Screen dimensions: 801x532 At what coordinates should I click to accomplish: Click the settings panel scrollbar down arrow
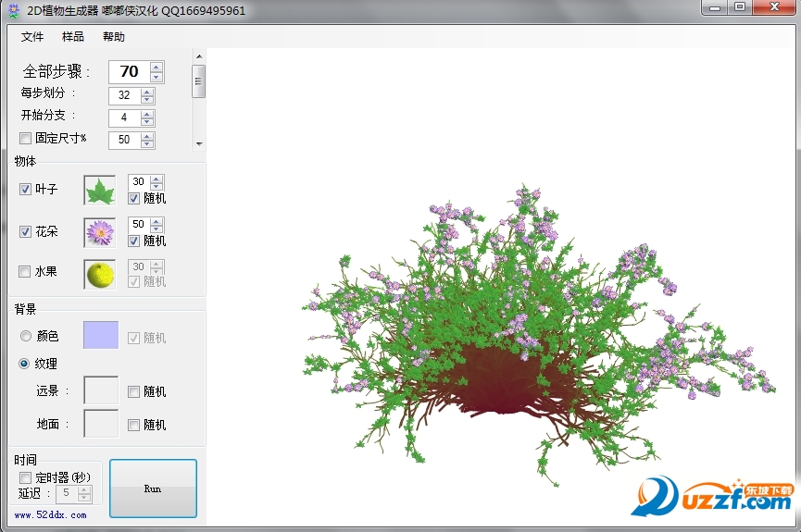click(199, 144)
